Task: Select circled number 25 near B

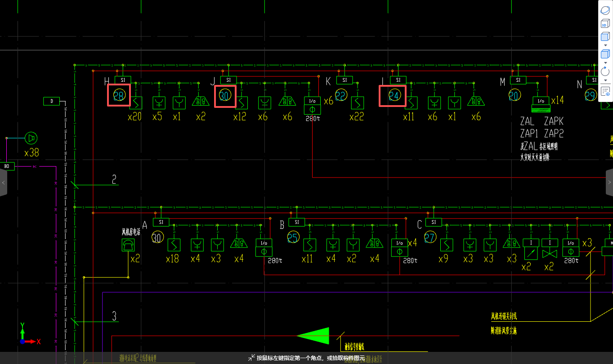Action: click(x=293, y=237)
